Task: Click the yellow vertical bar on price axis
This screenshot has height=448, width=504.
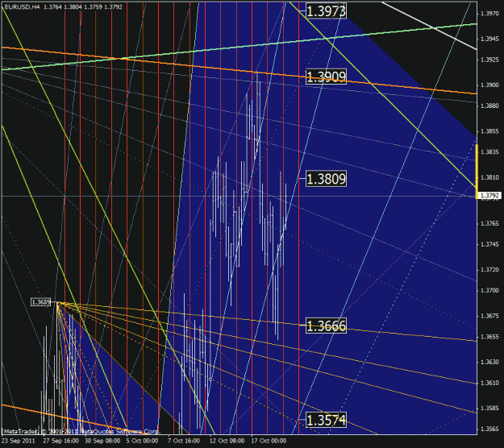Action: tap(477, 171)
